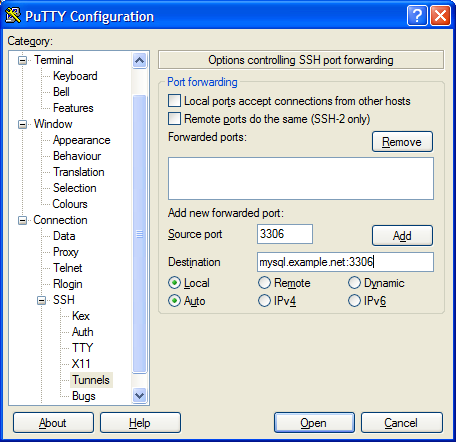Click the Open button
Viewport: 456px width, 442px height.
(314, 423)
